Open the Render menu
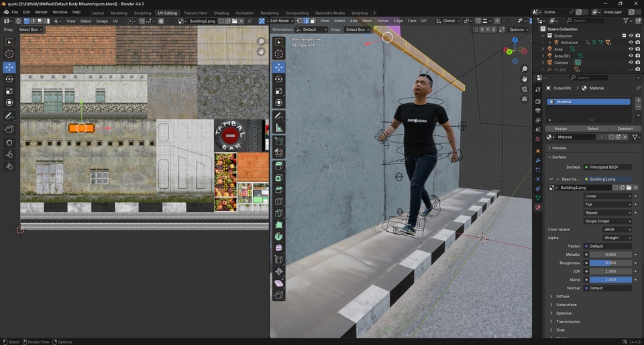Screen dimensions: 644x345 41,12
